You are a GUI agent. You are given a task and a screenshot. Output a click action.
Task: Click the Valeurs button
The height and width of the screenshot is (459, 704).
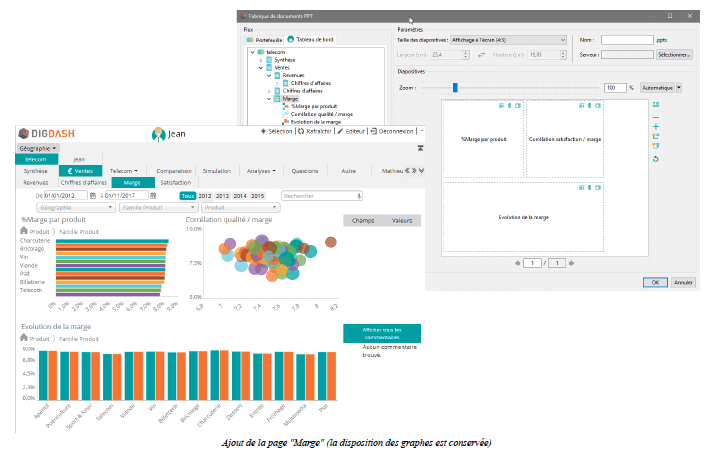click(402, 221)
